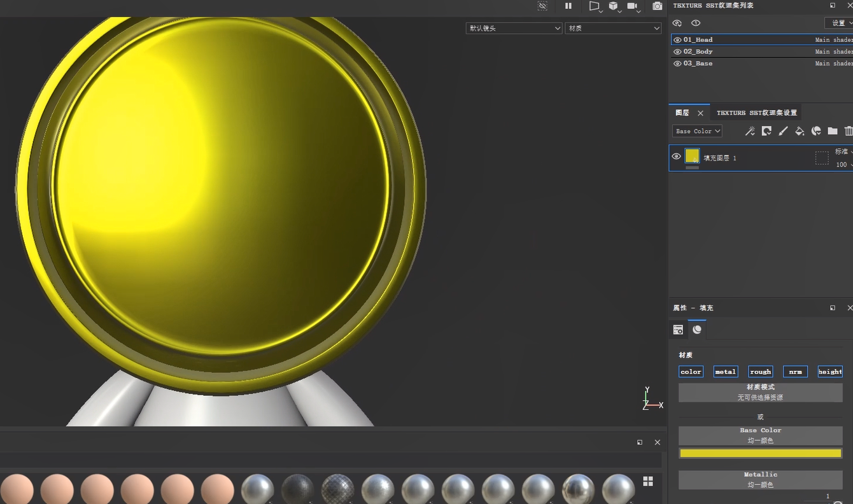Click the Add paint layer brush icon
This screenshot has width=853, height=504.
pyautogui.click(x=783, y=131)
